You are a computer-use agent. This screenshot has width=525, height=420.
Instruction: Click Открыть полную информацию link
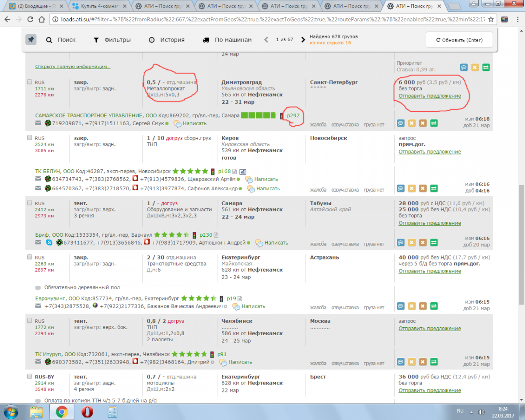pyautogui.click(x=73, y=66)
